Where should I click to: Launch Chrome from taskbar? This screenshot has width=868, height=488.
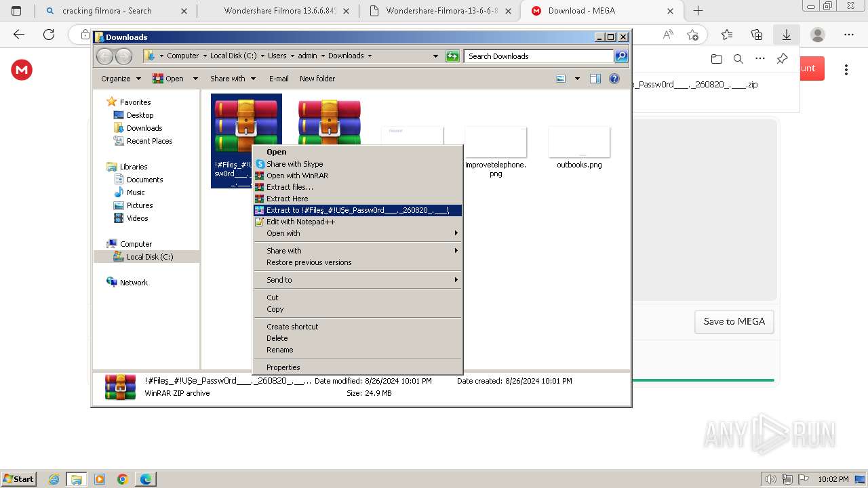(123, 479)
